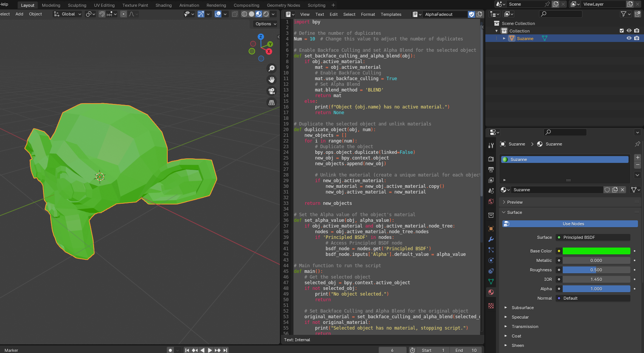Open the Modifiers properties tab

coord(491,239)
